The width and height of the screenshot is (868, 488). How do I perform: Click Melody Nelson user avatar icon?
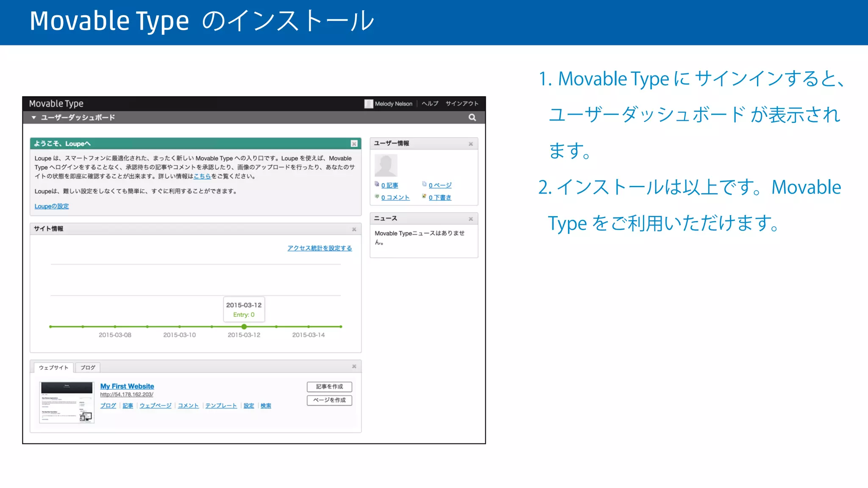coord(368,104)
